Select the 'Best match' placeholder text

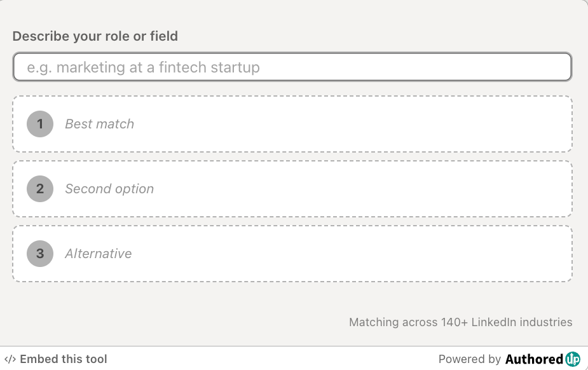[x=100, y=124]
